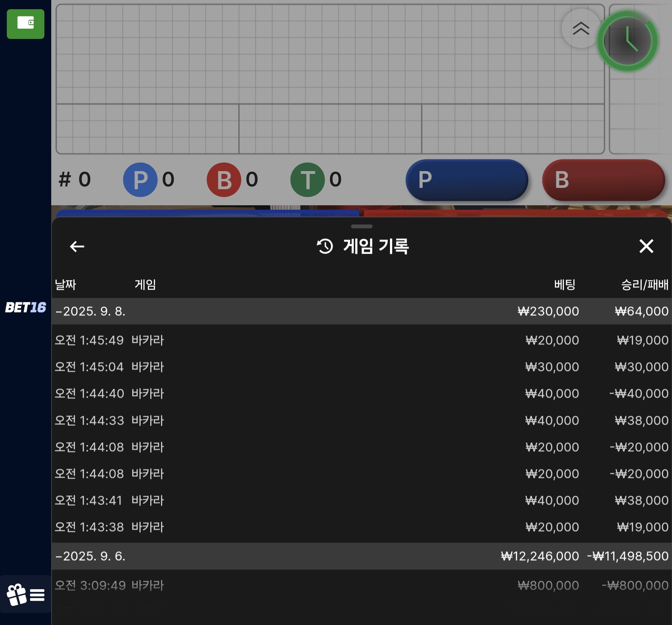Collapse roadmap with double chevron button

581,28
